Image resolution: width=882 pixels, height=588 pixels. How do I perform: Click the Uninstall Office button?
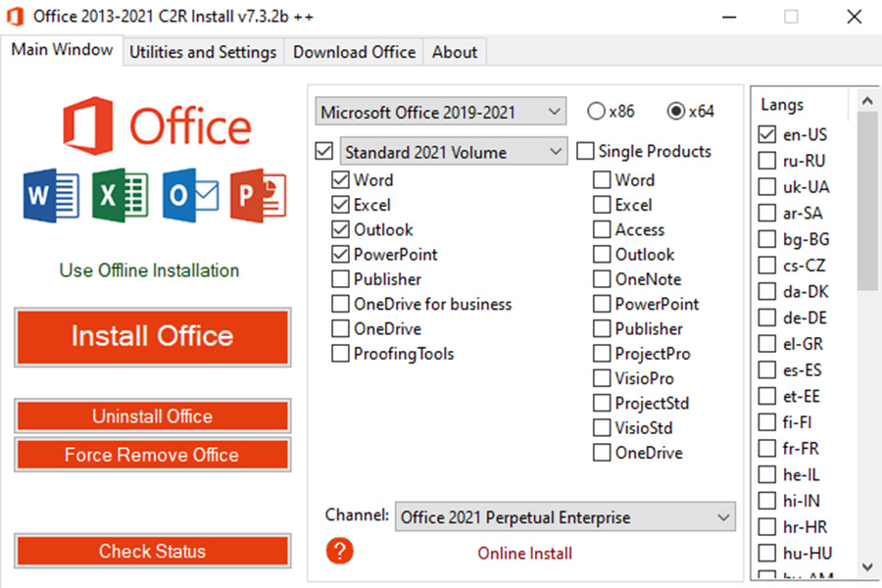[x=153, y=416]
